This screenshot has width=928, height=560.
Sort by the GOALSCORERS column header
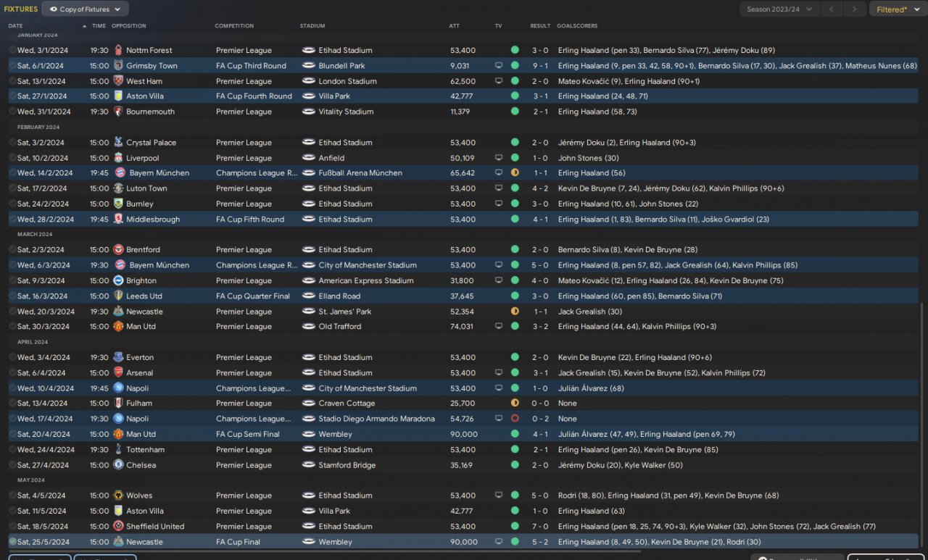[577, 26]
